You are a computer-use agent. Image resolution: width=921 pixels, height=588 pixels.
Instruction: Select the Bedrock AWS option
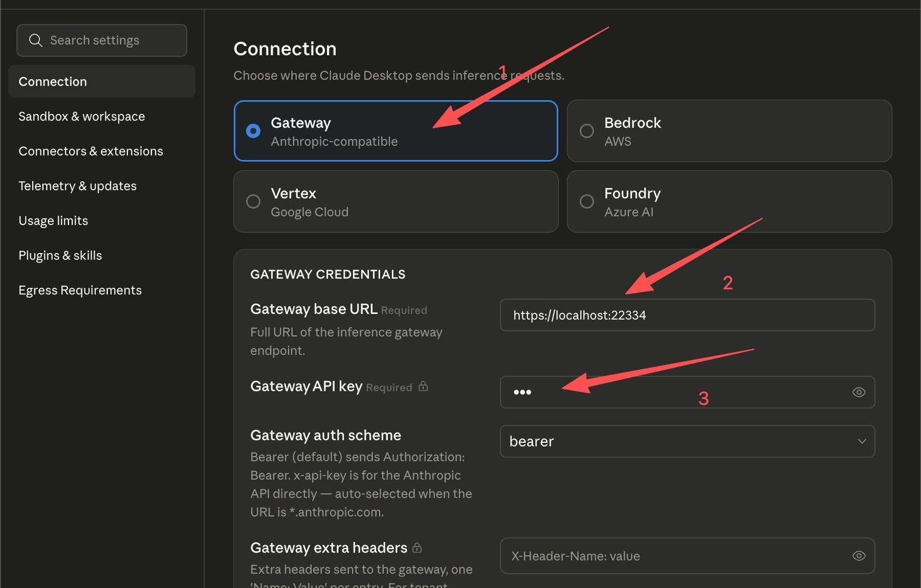729,131
